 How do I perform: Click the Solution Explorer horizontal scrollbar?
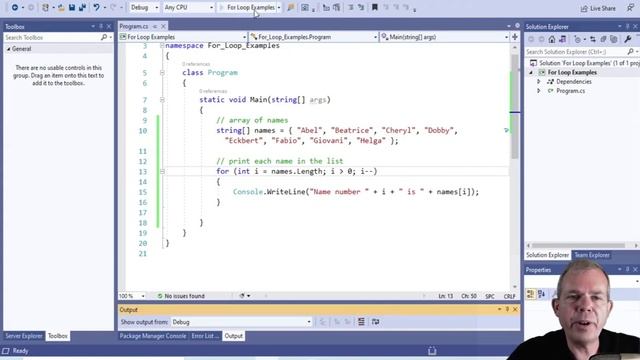(578, 245)
